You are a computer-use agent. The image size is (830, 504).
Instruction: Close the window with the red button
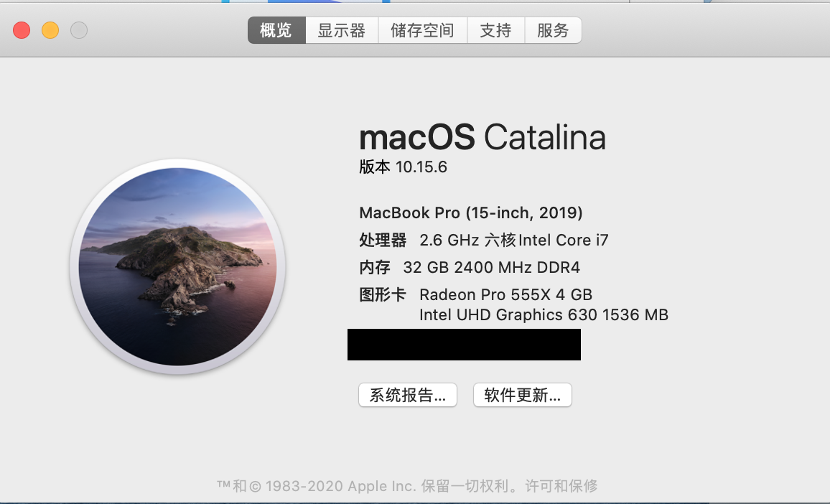pyautogui.click(x=22, y=30)
